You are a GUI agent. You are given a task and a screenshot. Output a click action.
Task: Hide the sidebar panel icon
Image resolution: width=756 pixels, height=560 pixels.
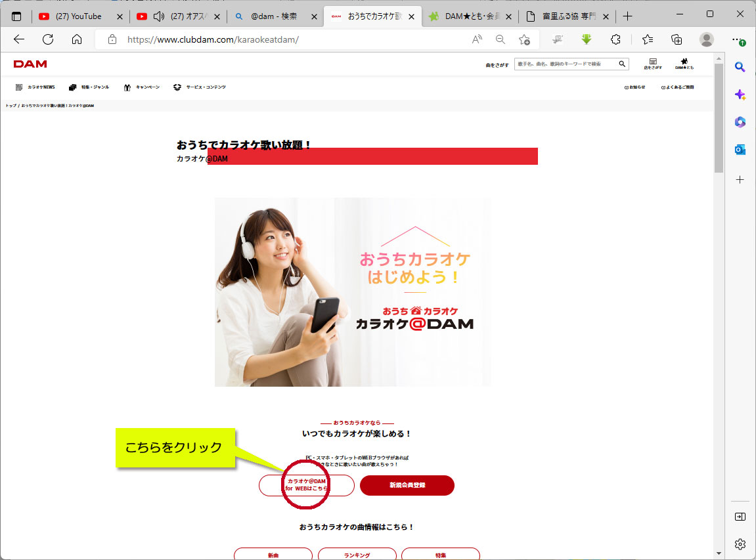click(x=740, y=517)
